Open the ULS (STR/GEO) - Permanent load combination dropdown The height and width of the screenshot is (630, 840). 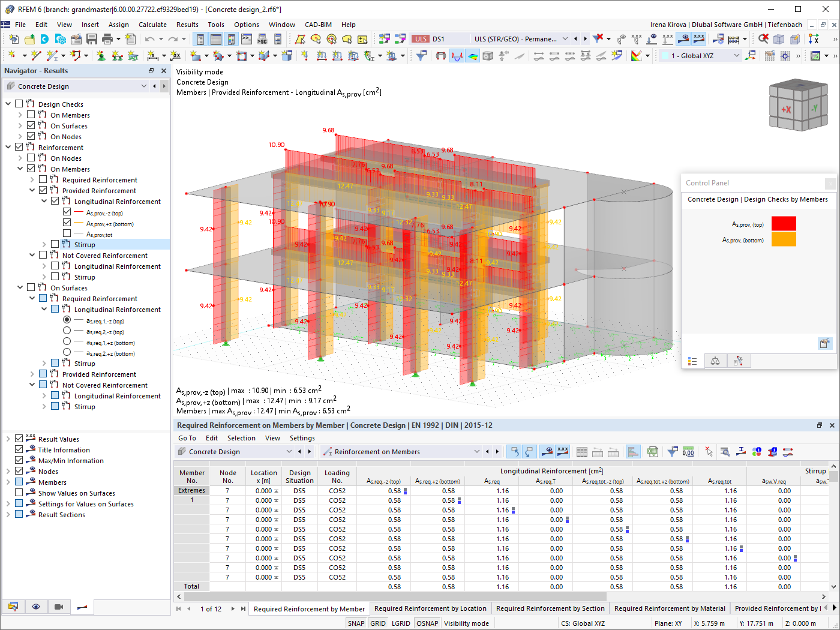pyautogui.click(x=564, y=38)
